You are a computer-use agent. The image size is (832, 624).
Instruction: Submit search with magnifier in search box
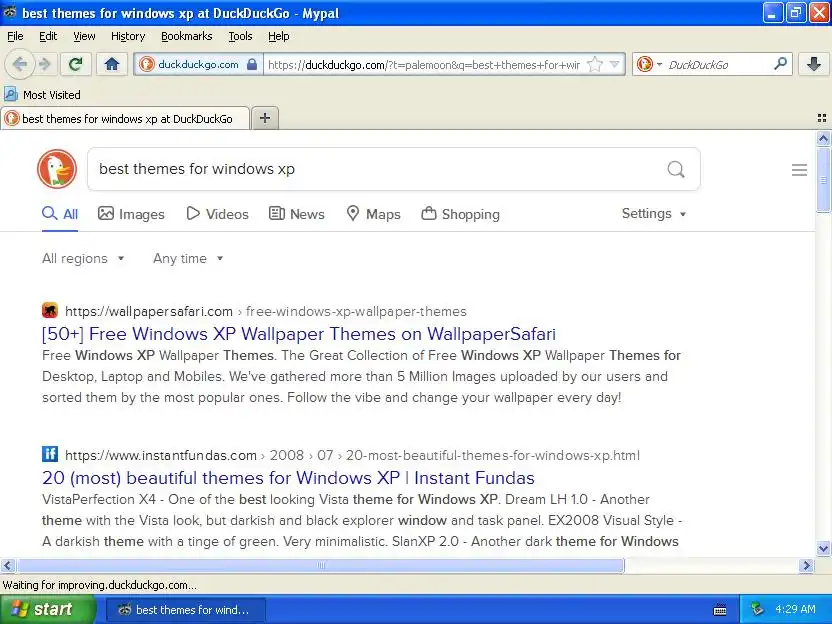(x=675, y=169)
